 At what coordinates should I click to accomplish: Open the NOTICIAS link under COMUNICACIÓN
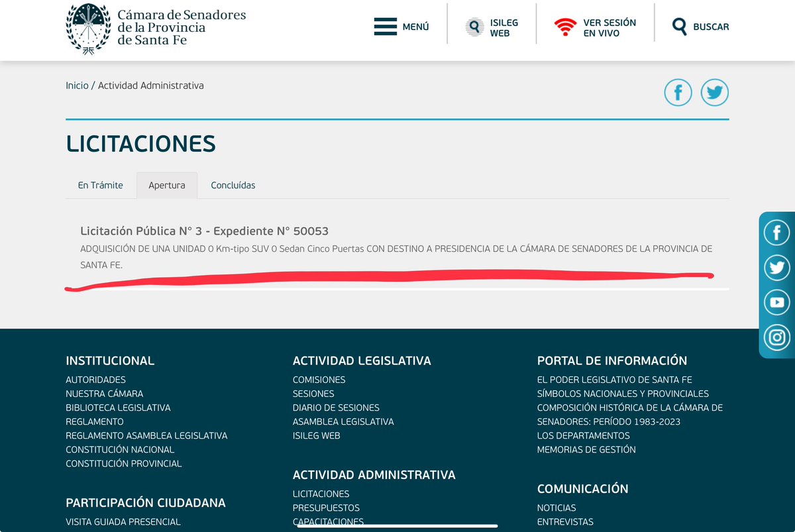[556, 507]
